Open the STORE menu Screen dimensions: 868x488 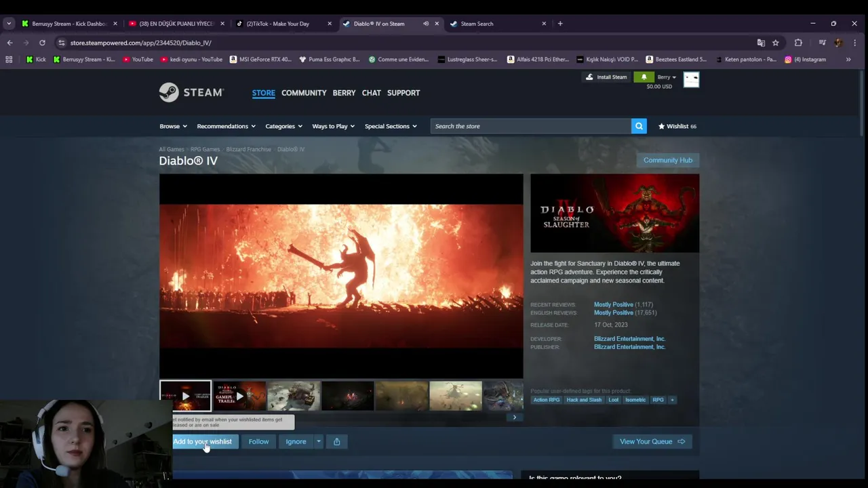(264, 93)
